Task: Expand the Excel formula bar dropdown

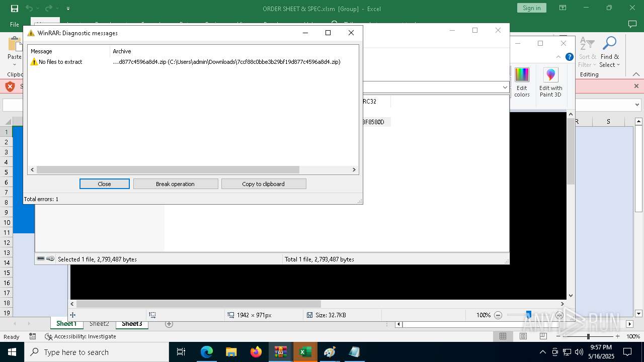Action: (637, 105)
